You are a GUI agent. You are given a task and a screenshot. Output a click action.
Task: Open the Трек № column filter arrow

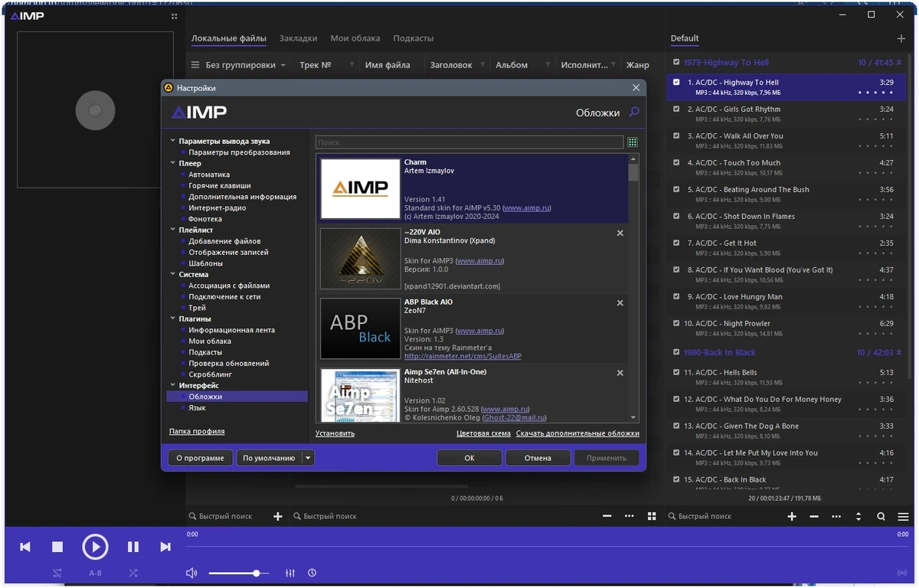point(352,65)
